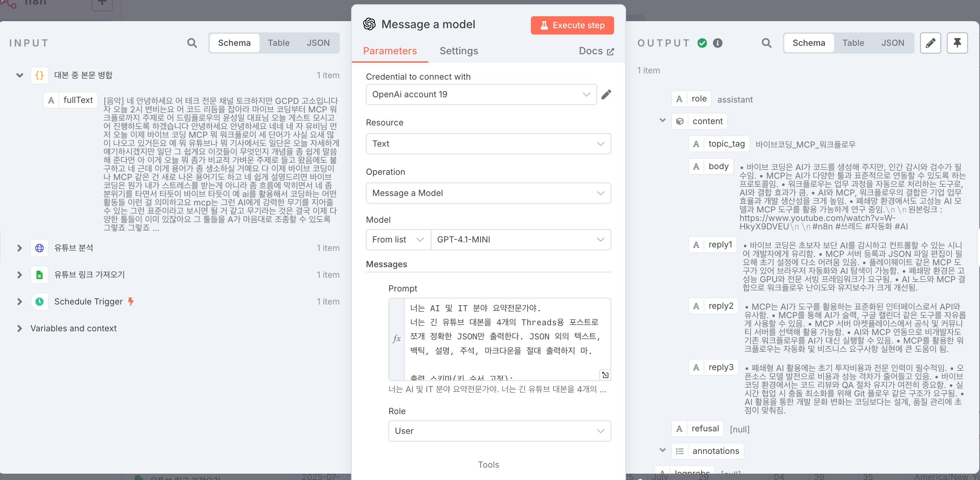The image size is (980, 480).
Task: Run the node with Execute step
Action: pos(572,25)
